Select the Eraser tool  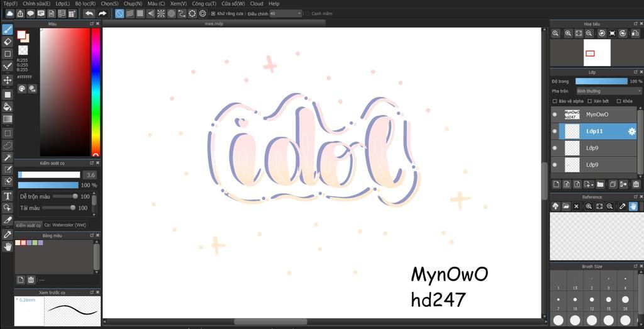[x=8, y=42]
